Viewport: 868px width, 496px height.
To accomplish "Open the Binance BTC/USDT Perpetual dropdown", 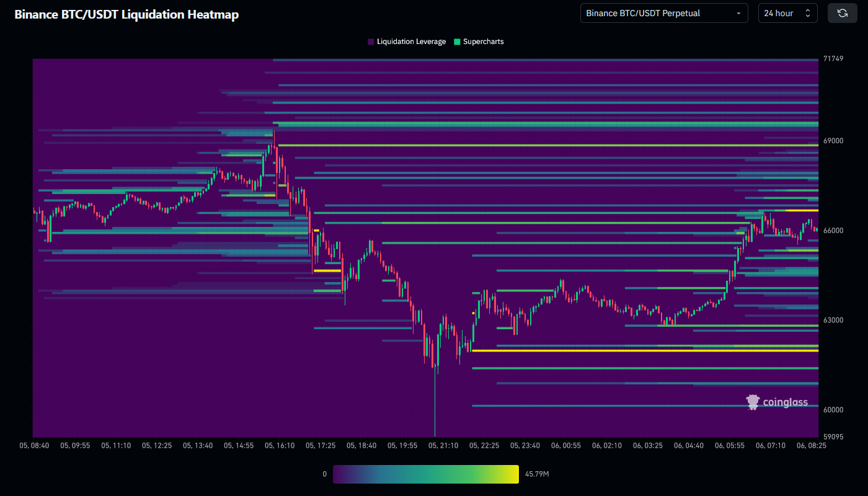I will [665, 13].
